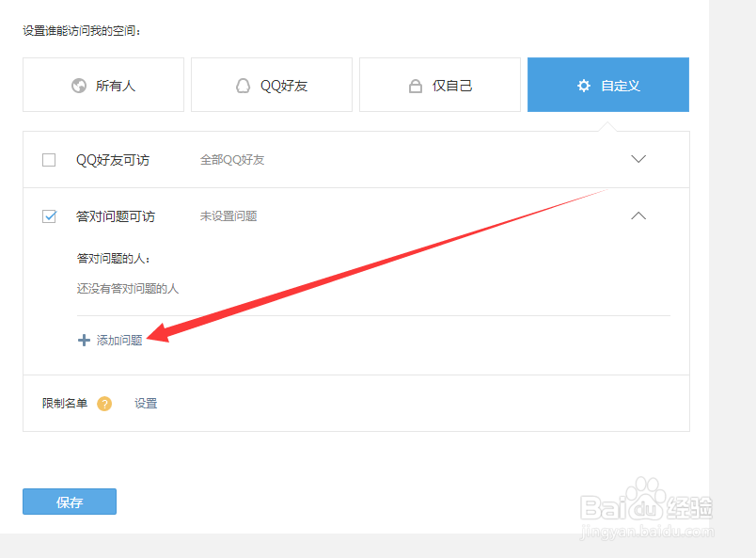Select the QQ好友 access option
Image resolution: width=756 pixels, height=558 pixels.
272,85
